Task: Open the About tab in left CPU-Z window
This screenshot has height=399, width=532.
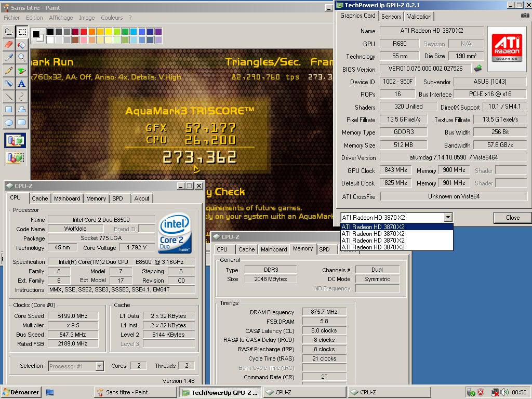Action: coord(141,198)
